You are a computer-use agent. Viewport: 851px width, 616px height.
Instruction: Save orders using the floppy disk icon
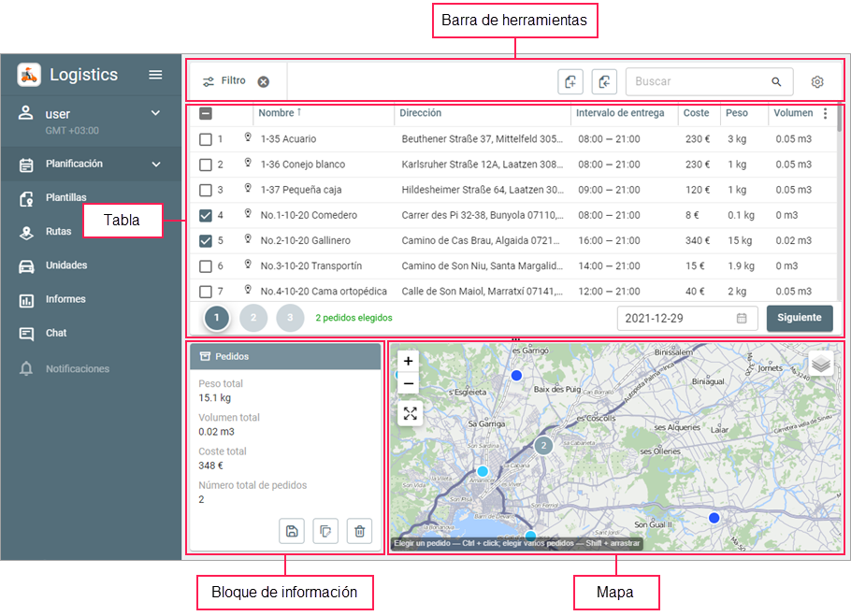[x=292, y=531]
